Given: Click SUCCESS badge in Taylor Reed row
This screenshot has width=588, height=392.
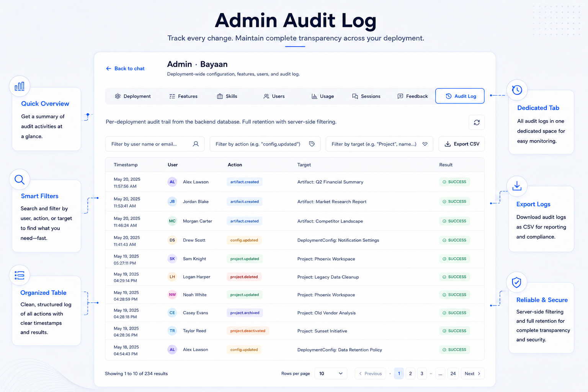Looking at the screenshot, I should [x=454, y=331].
